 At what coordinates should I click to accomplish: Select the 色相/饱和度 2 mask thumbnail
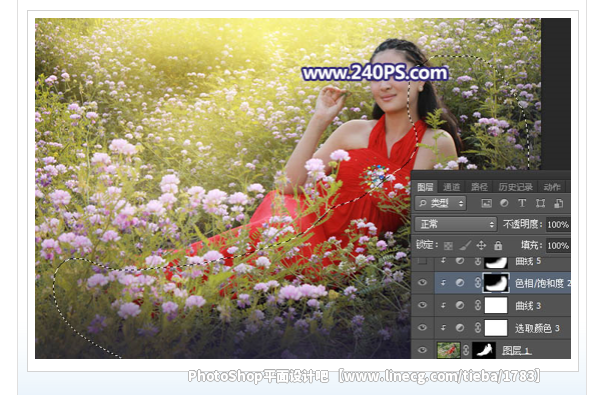pyautogui.click(x=496, y=283)
